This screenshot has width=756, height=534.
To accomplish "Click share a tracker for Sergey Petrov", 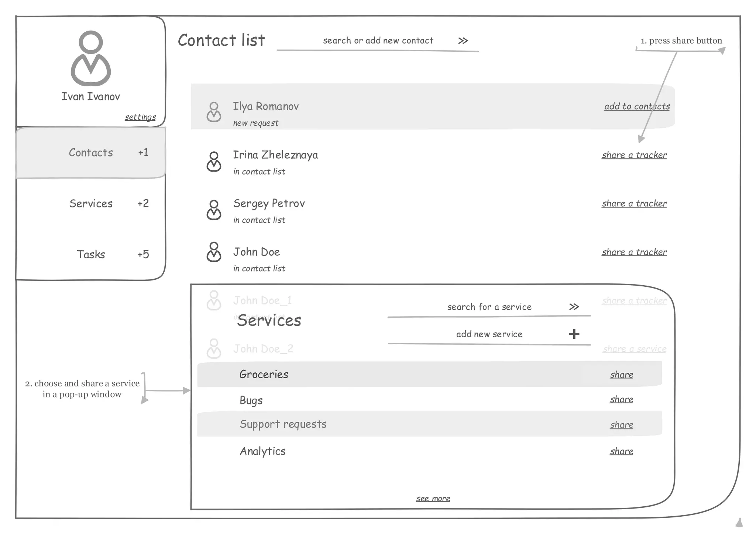I will pos(634,203).
